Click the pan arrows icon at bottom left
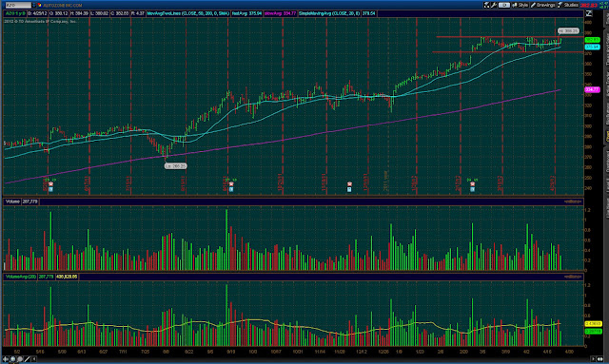This screenshot has height=364, width=609. click(x=6, y=359)
